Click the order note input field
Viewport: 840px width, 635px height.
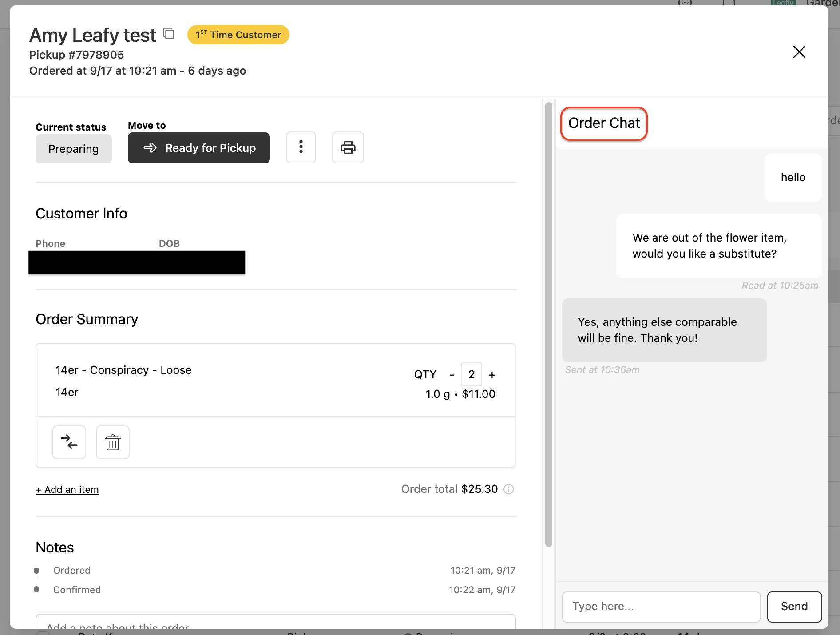(275, 622)
